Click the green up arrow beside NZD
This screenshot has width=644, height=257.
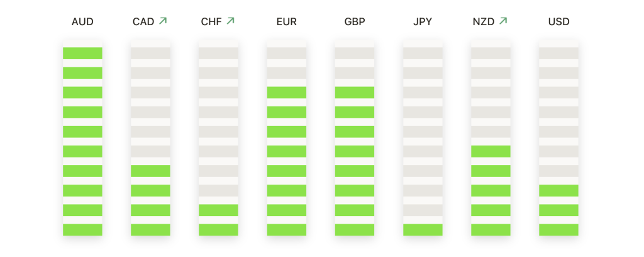coord(503,21)
